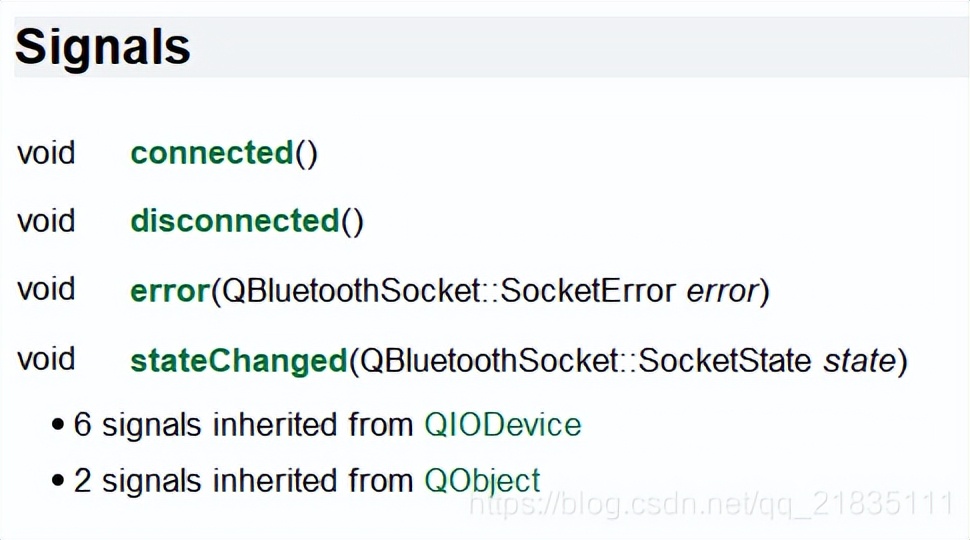Click void on the stateChanged signal row
Viewport: 970px width, 540px height.
click(46, 359)
